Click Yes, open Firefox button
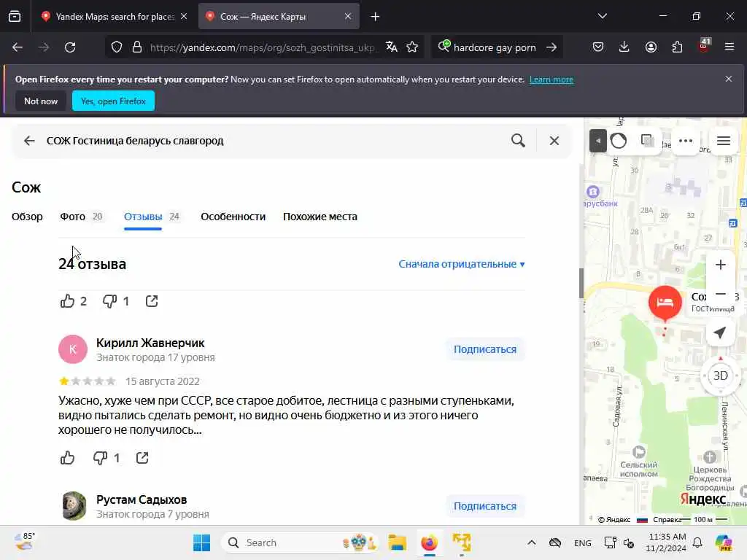This screenshot has height=560, width=747. click(113, 101)
